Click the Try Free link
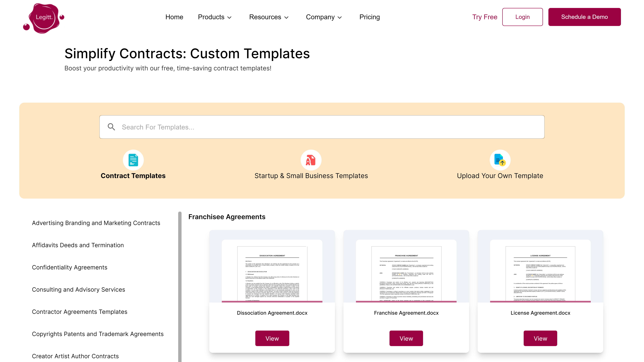The height and width of the screenshot is (362, 644). 484,17
